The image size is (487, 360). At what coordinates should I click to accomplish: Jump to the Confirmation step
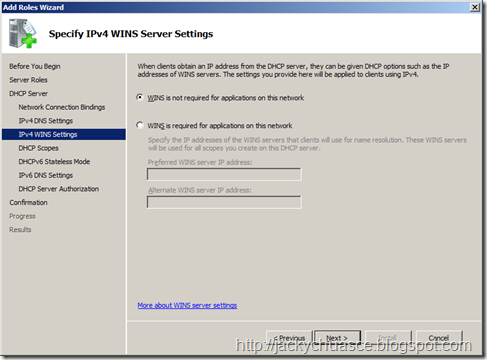pyautogui.click(x=28, y=203)
